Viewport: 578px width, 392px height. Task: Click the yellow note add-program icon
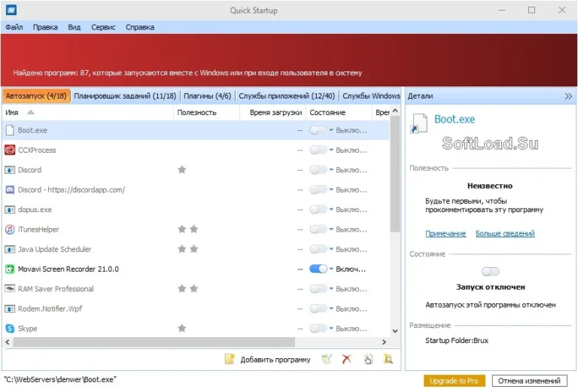[230, 359]
